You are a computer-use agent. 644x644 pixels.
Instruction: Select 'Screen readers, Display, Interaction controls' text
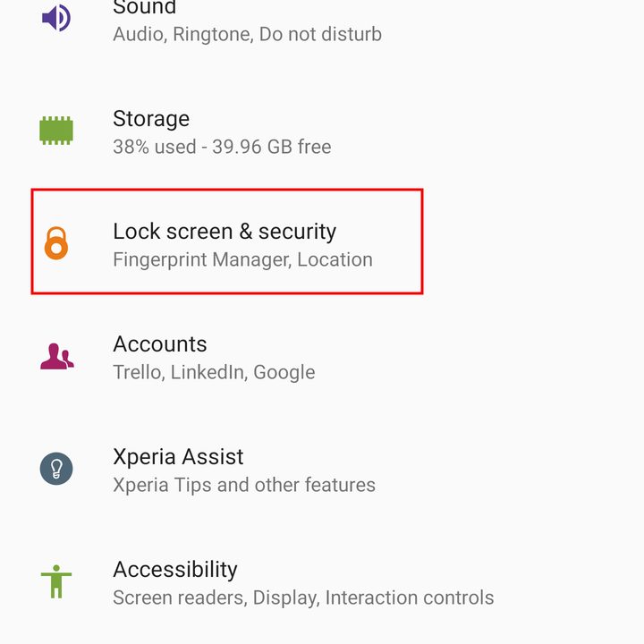click(303, 597)
